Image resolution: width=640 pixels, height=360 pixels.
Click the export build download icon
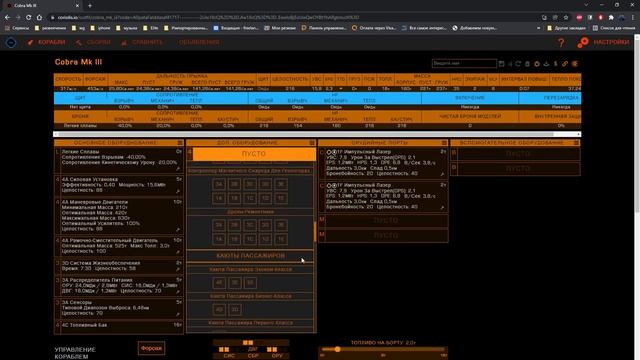(x=546, y=64)
